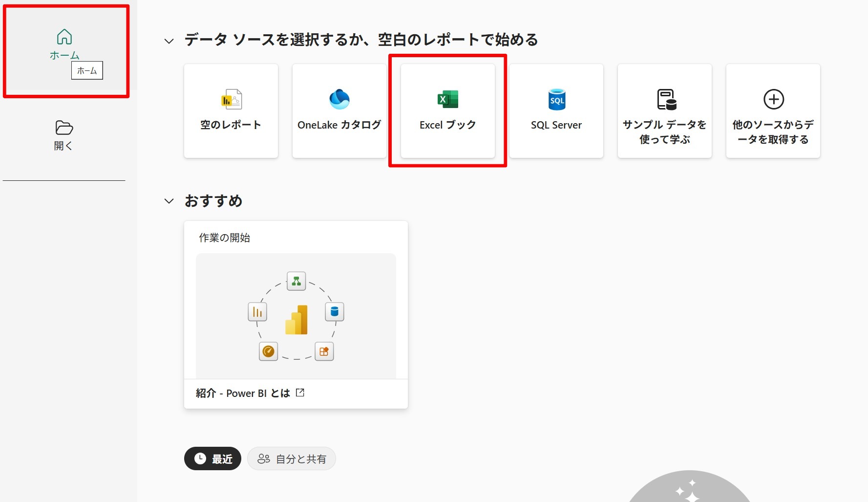Click the 作業の開始 card title
868x502 pixels.
point(225,238)
